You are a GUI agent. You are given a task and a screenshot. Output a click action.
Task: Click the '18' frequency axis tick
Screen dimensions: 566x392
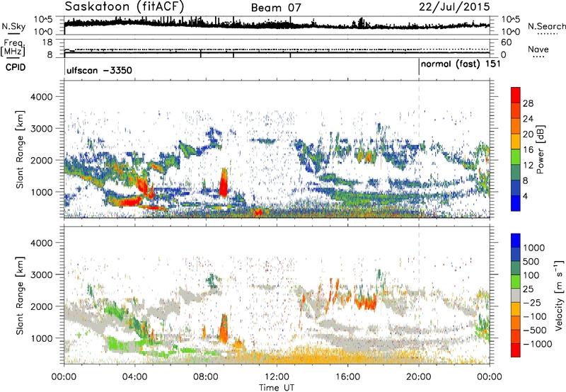(x=47, y=42)
